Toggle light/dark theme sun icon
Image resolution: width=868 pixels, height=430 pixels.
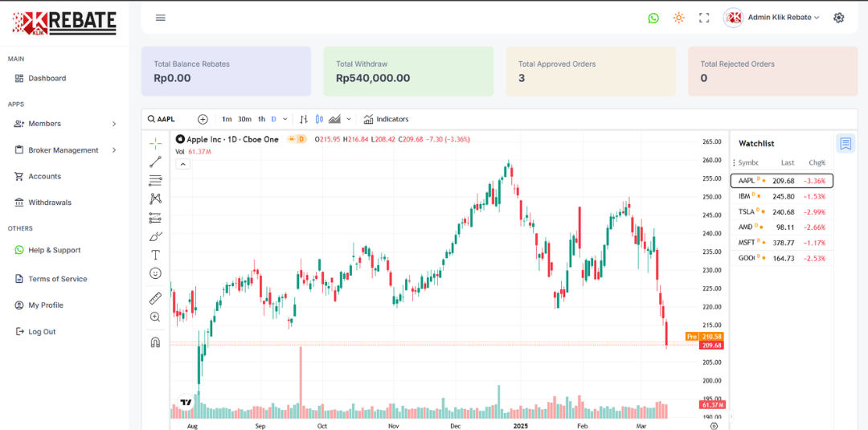pos(678,18)
